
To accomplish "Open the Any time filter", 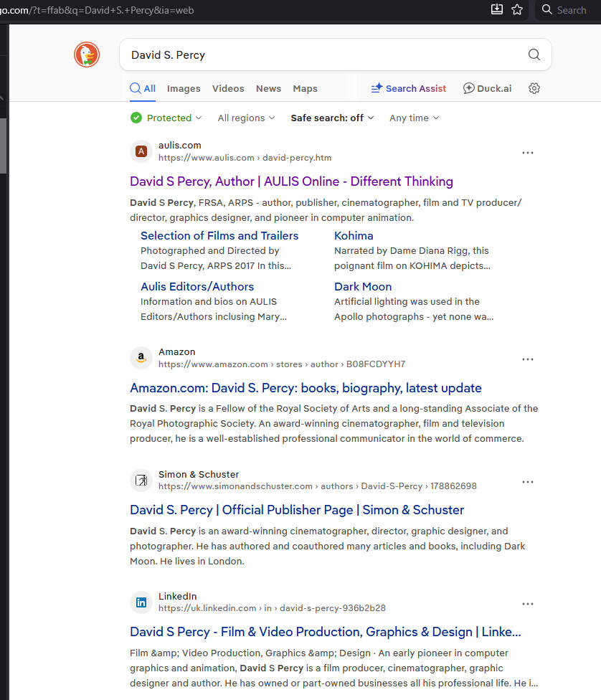I will point(414,118).
